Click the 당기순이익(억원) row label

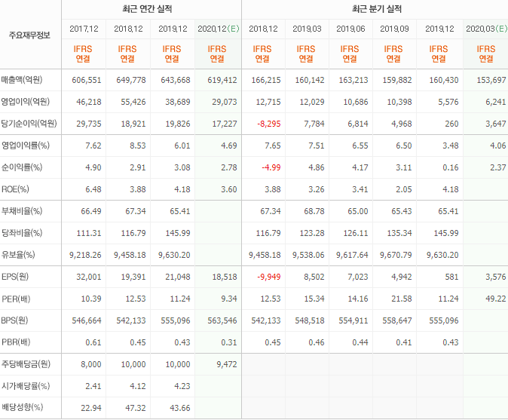pyautogui.click(x=29, y=124)
